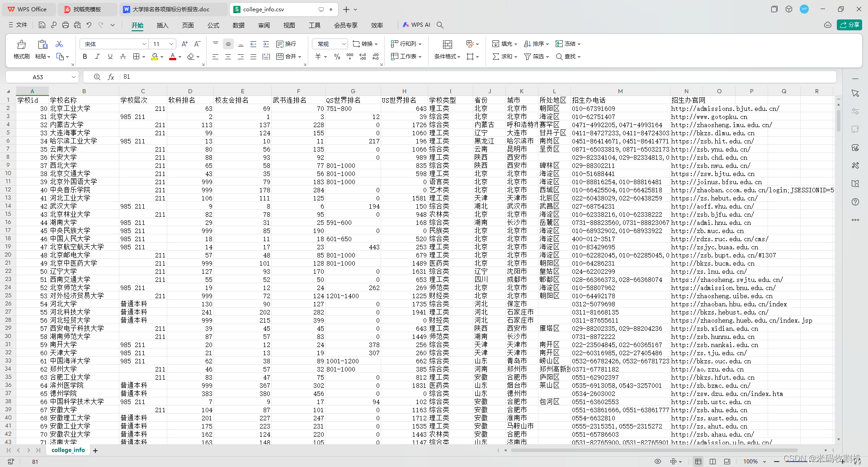
Task: Click the zoom magnifier icon in formula bar
Action: 97,77
